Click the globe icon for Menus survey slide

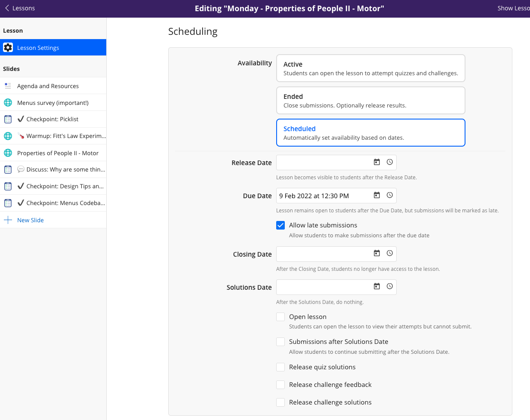pyautogui.click(x=7, y=102)
